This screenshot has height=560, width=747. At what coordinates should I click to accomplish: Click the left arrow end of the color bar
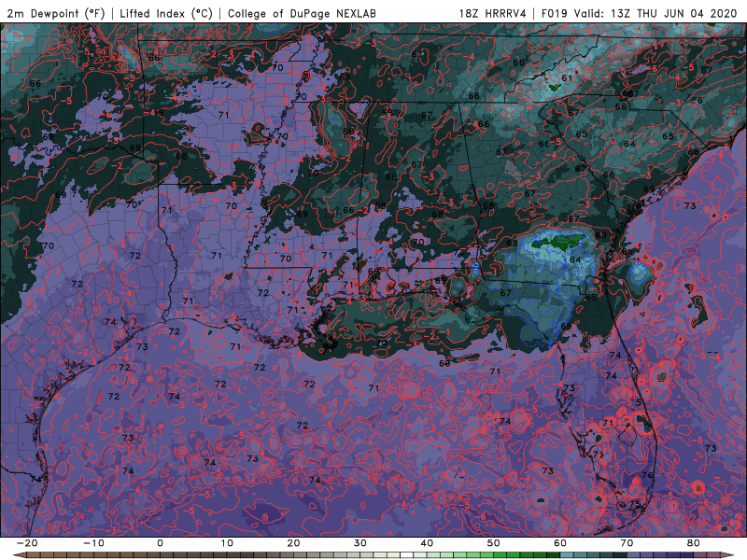point(20,554)
